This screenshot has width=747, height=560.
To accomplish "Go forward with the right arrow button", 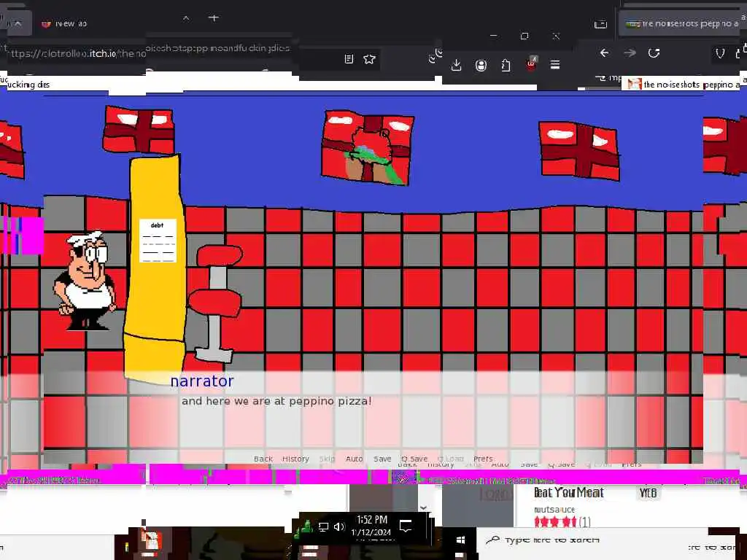I will click(x=630, y=52).
